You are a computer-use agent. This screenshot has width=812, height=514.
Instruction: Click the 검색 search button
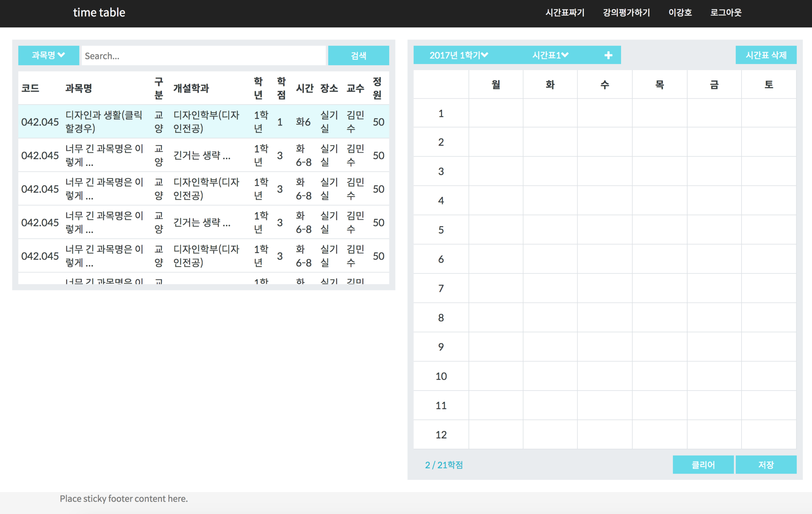click(x=358, y=56)
